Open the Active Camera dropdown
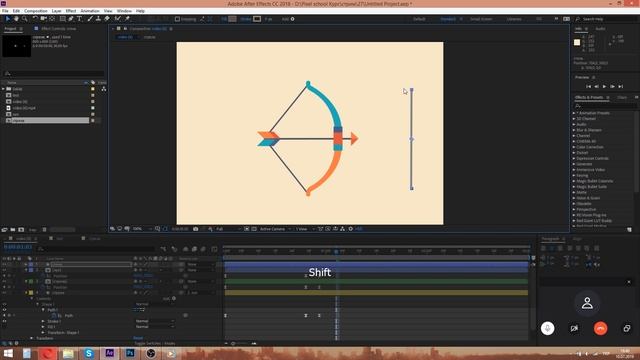The image size is (640, 360). click(x=275, y=229)
